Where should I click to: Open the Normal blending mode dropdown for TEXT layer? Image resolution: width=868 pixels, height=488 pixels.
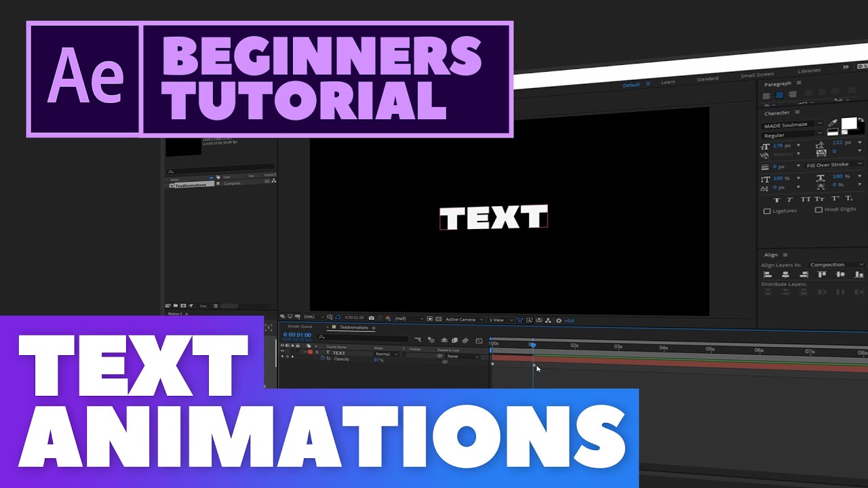[387, 354]
